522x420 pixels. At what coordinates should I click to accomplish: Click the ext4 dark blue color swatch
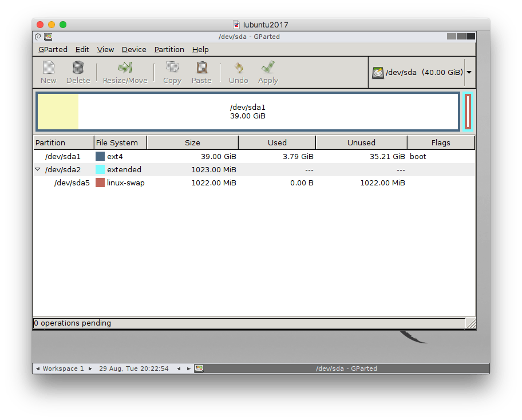pyautogui.click(x=100, y=156)
